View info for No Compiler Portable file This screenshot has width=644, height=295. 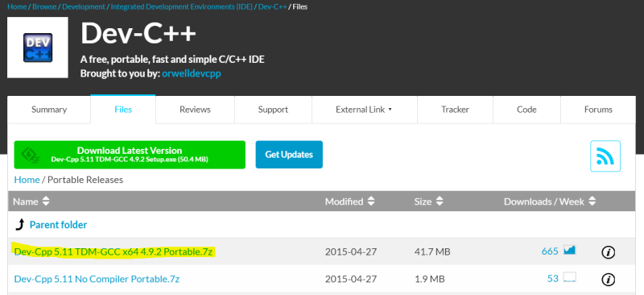[x=608, y=280]
